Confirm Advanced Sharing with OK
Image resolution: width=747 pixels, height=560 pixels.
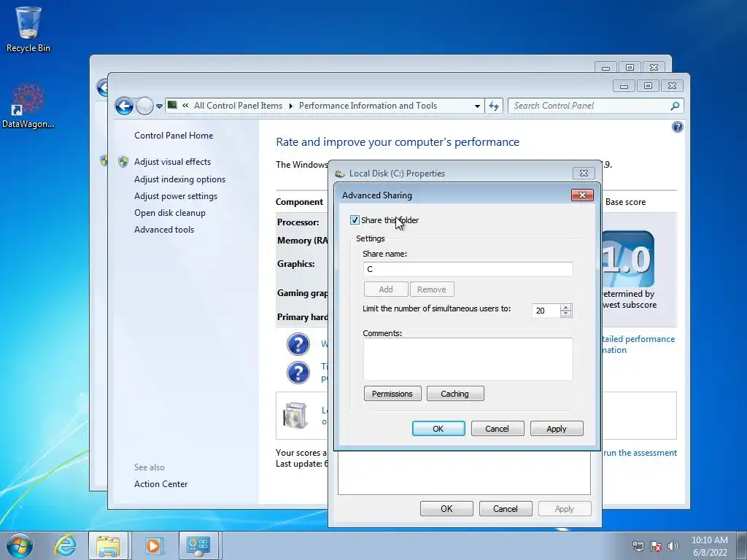point(438,429)
